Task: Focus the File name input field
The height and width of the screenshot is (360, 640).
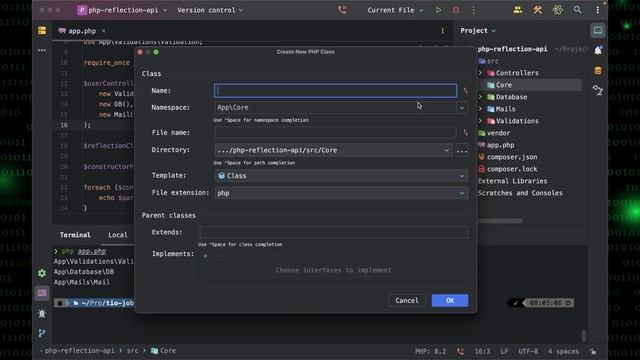Action: [x=336, y=133]
